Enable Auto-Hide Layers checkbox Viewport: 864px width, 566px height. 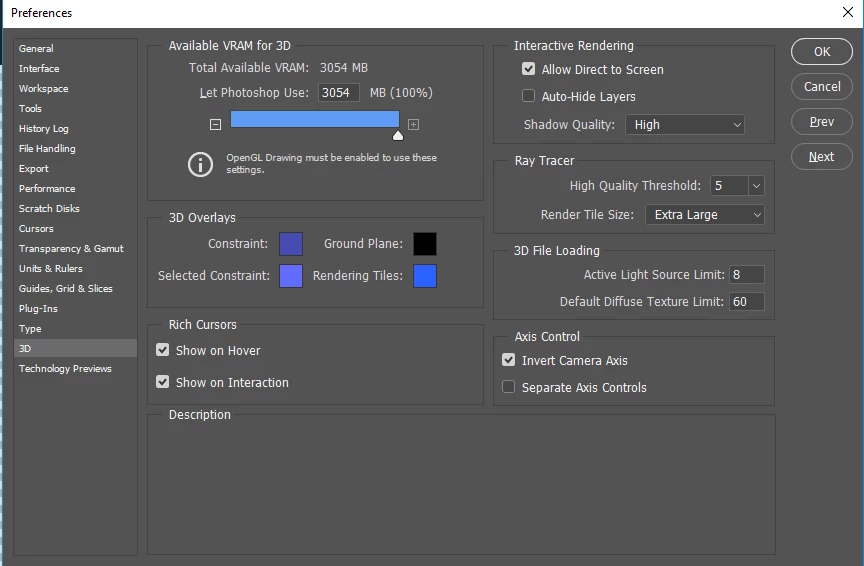(528, 96)
